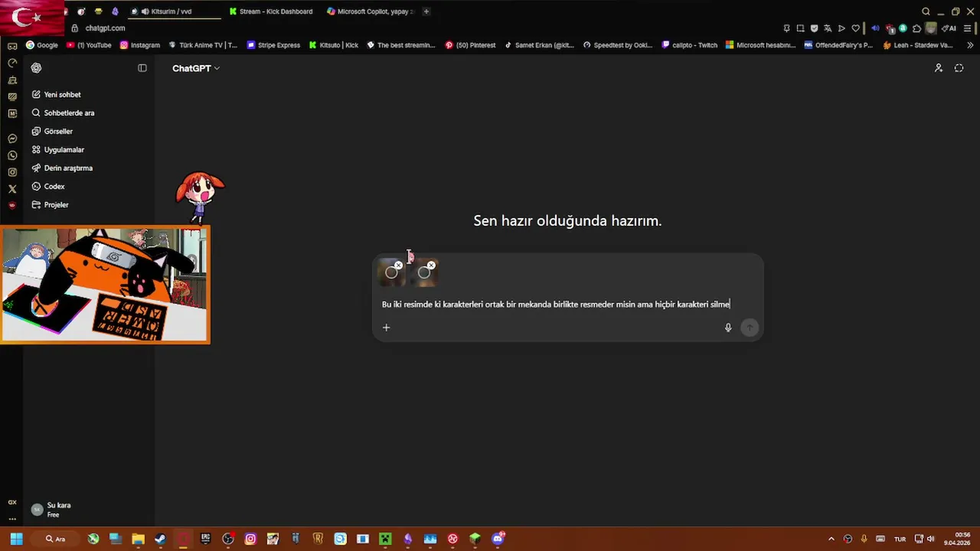Image resolution: width=980 pixels, height=551 pixels.
Task: Open Projeler in the sidebar
Action: click(51, 205)
